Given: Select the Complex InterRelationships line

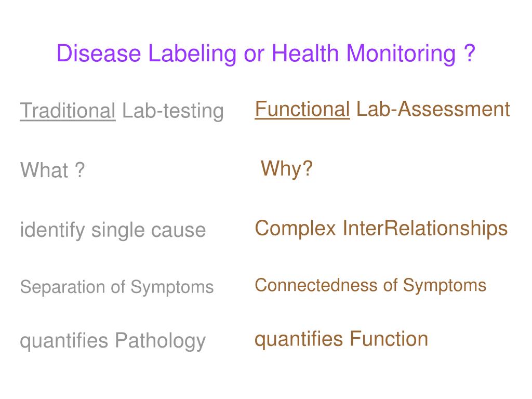Looking at the screenshot, I should [x=381, y=229].
